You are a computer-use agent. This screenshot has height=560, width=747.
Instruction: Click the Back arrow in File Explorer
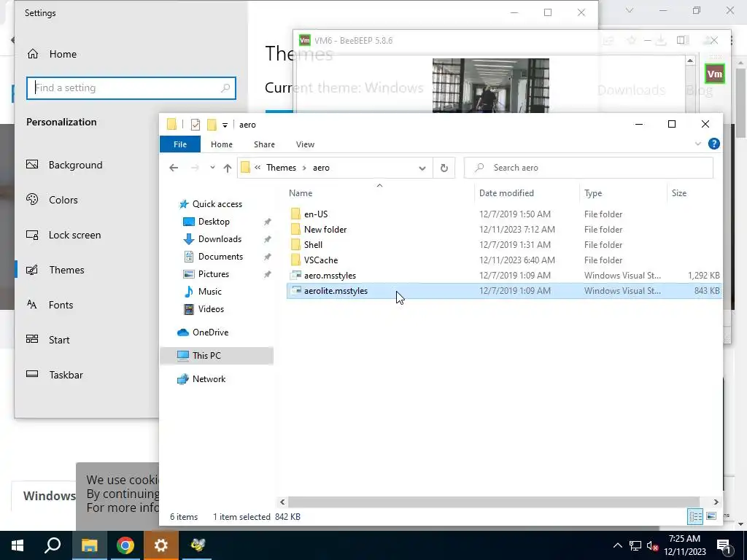click(x=174, y=168)
